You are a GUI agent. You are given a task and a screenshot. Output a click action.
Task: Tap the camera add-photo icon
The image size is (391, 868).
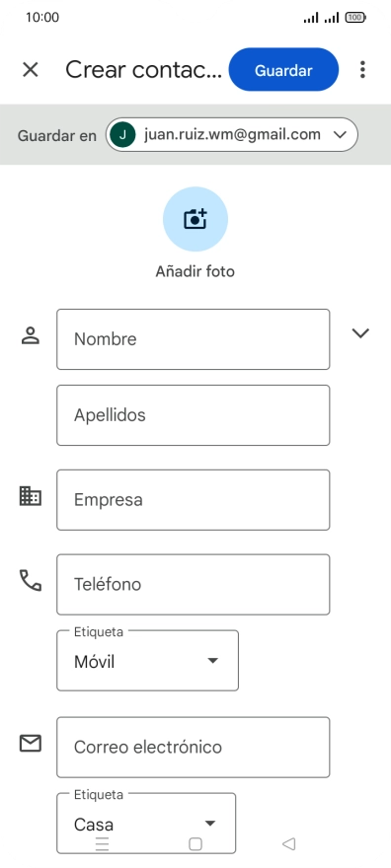pos(195,219)
